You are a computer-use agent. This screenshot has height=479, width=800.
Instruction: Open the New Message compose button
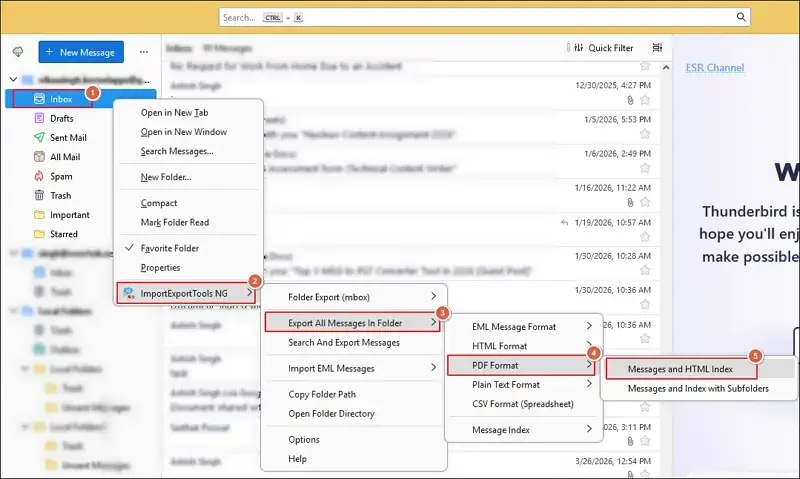[x=81, y=52]
